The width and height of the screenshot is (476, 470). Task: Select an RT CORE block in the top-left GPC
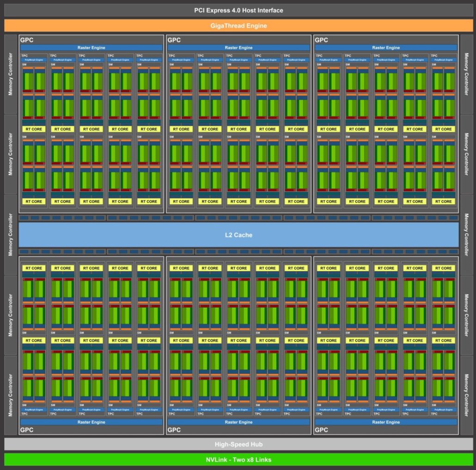click(x=33, y=129)
